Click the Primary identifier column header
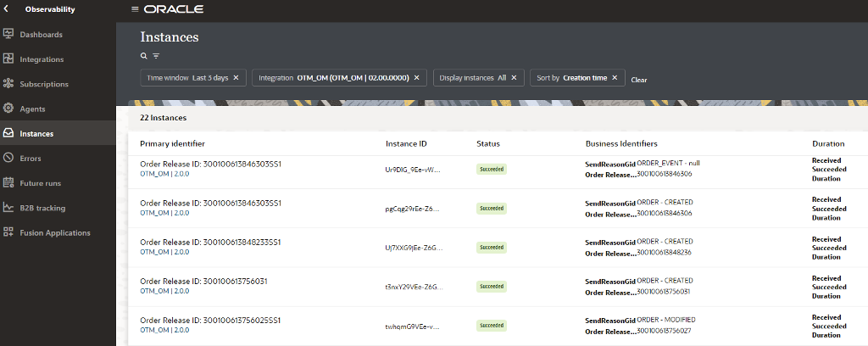868x346 pixels. click(x=172, y=144)
